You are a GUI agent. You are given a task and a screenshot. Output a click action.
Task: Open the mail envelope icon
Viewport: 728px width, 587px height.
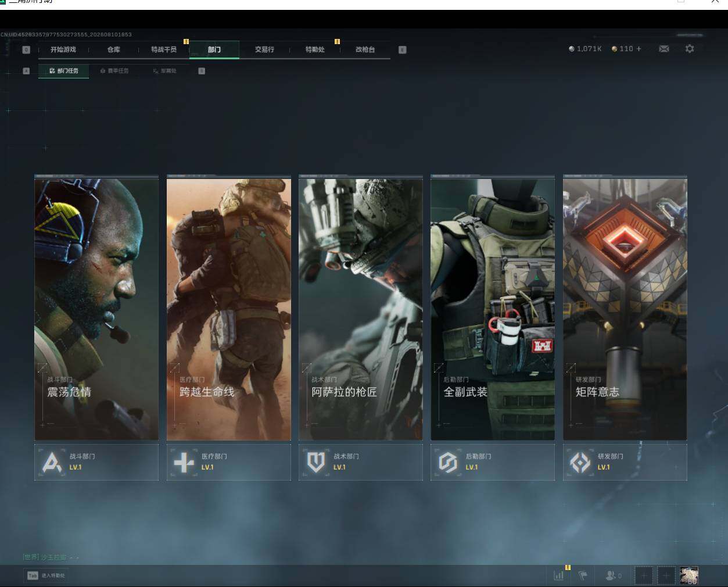tap(664, 49)
